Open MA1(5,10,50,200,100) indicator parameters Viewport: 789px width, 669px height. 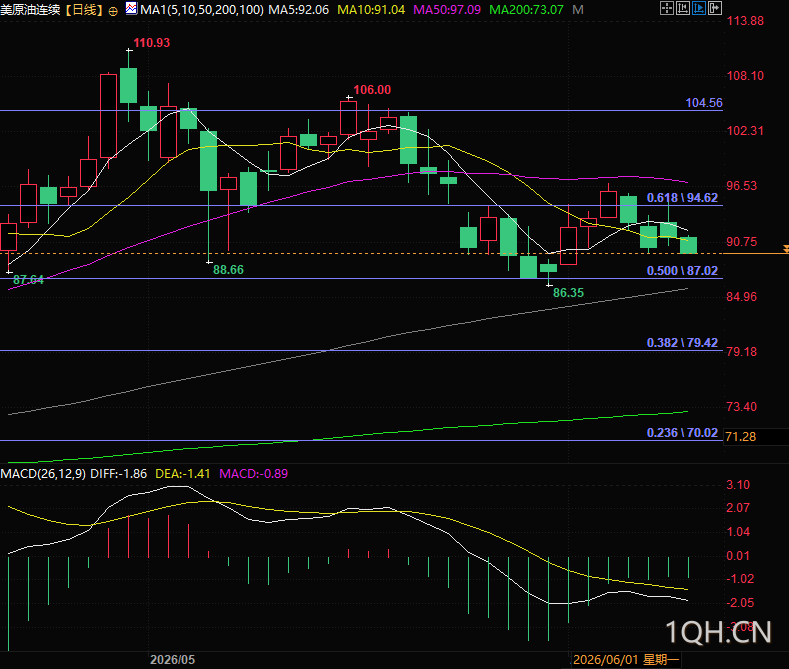pyautogui.click(x=202, y=10)
